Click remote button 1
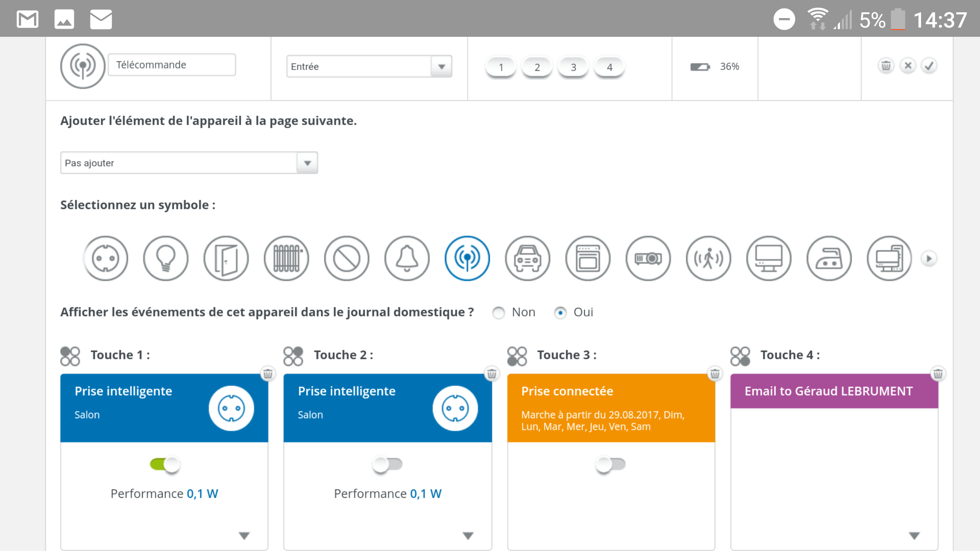 pos(501,67)
